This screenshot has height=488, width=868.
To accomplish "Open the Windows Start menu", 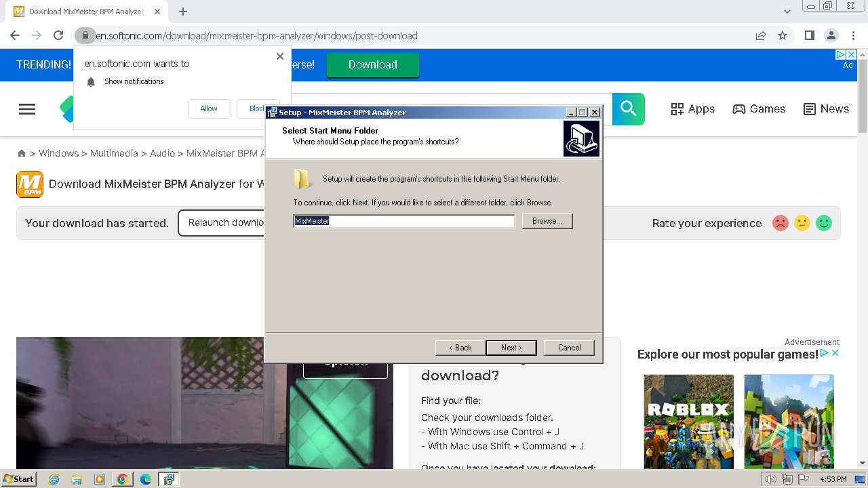I will pyautogui.click(x=18, y=479).
